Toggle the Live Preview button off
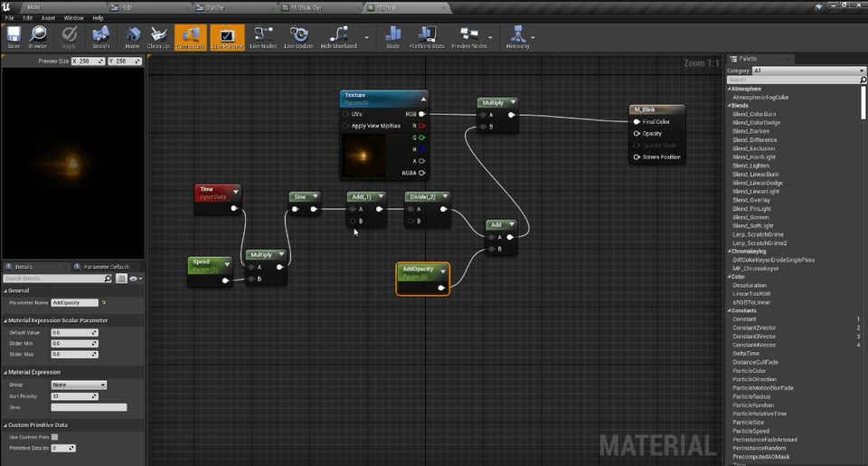 pos(227,36)
